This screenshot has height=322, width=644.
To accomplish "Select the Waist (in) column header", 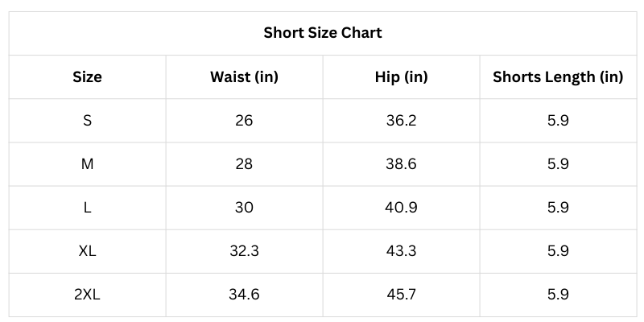I will point(244,77).
